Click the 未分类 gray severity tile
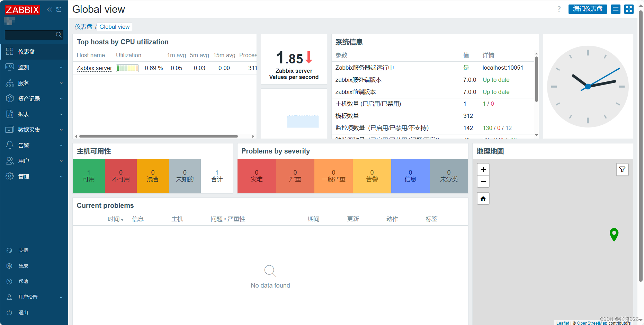644x325 pixels. (449, 176)
